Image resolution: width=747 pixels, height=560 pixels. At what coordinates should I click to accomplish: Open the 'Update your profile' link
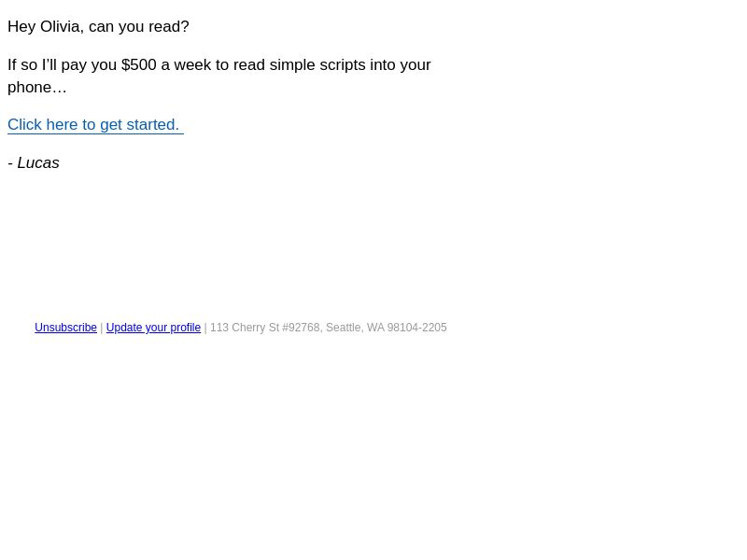[x=153, y=328]
